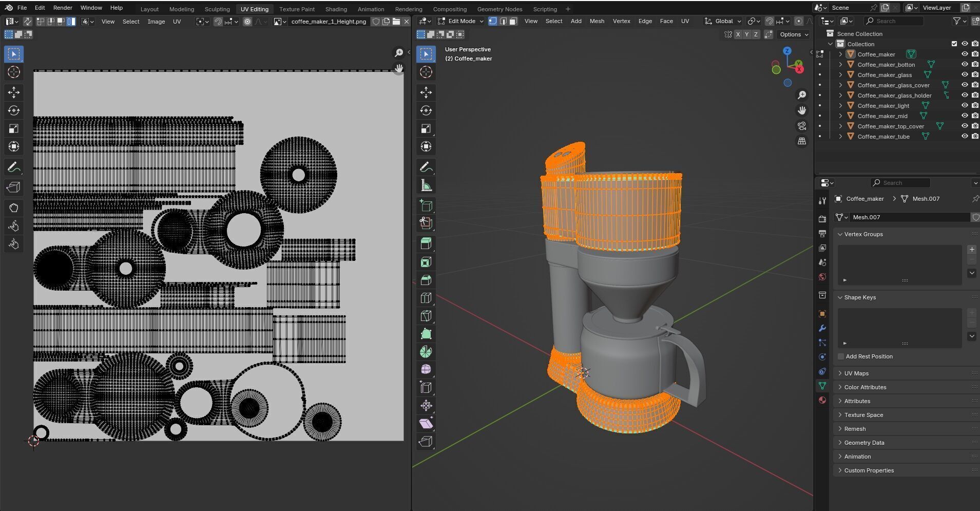980x511 pixels.
Task: Click the outliner Search field
Action: (894, 21)
